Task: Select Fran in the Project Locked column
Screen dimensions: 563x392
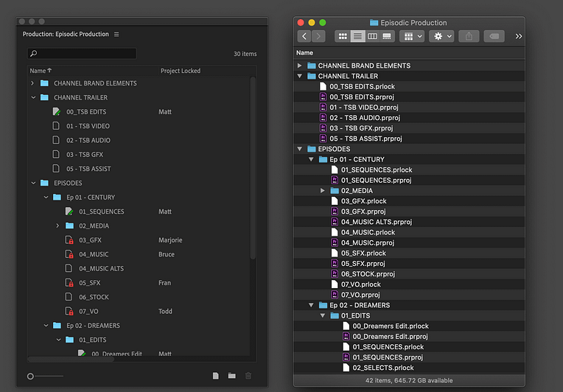Action: (x=164, y=283)
